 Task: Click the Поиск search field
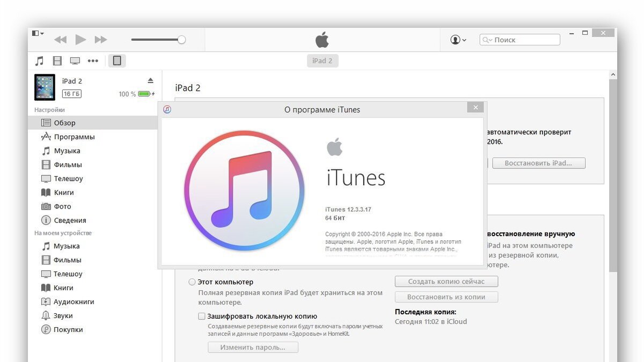[519, 40]
